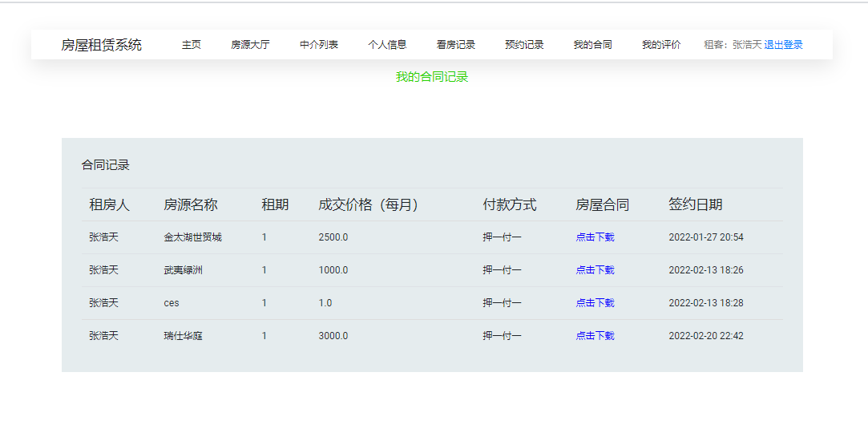Select 个人信息 in the navigation bar
Image resolution: width=868 pixels, height=437 pixels.
[x=387, y=45]
